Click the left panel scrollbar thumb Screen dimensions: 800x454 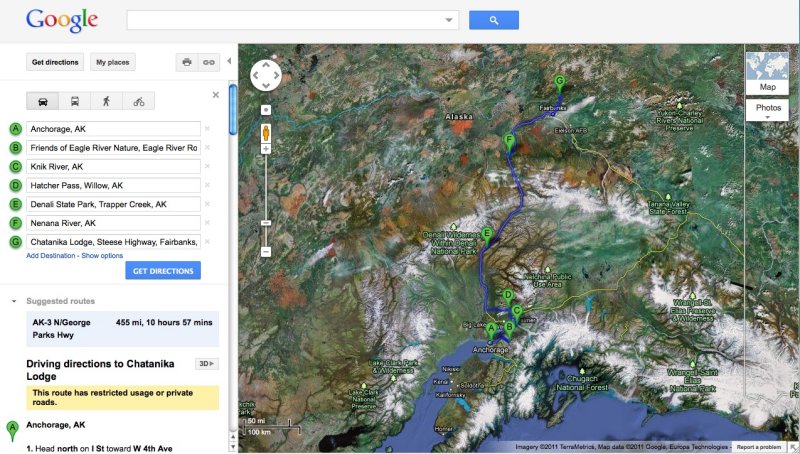[x=233, y=110]
